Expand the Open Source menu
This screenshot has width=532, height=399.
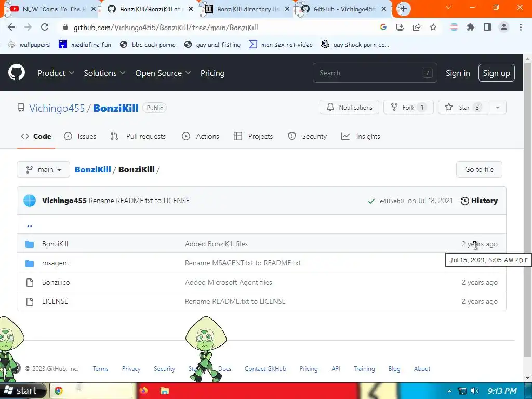(x=163, y=73)
